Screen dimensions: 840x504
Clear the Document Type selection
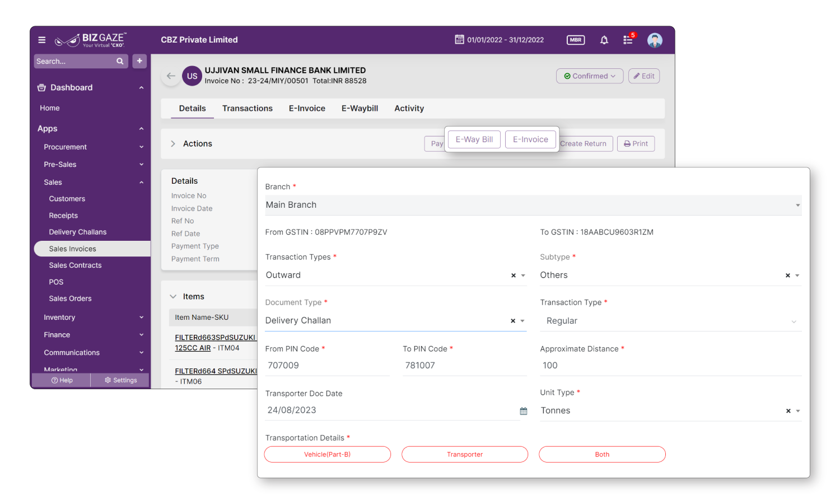(513, 321)
